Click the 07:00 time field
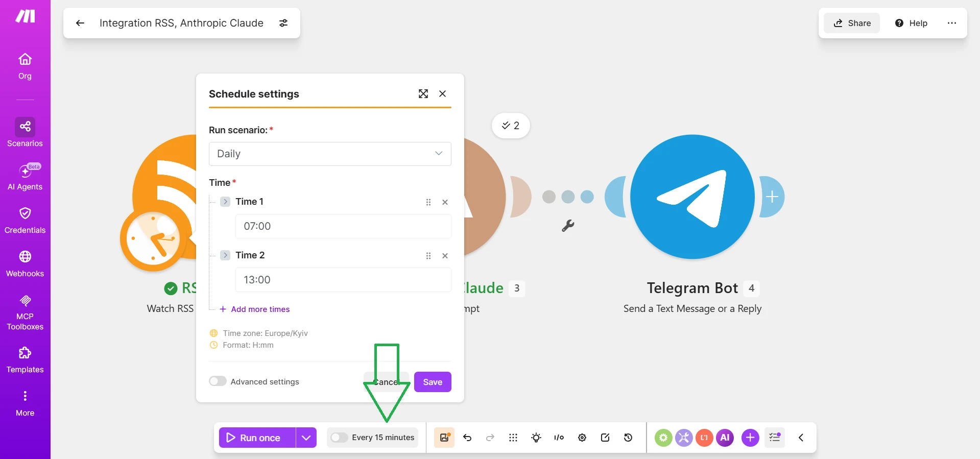Viewport: 980px width, 459px height. 343,226
